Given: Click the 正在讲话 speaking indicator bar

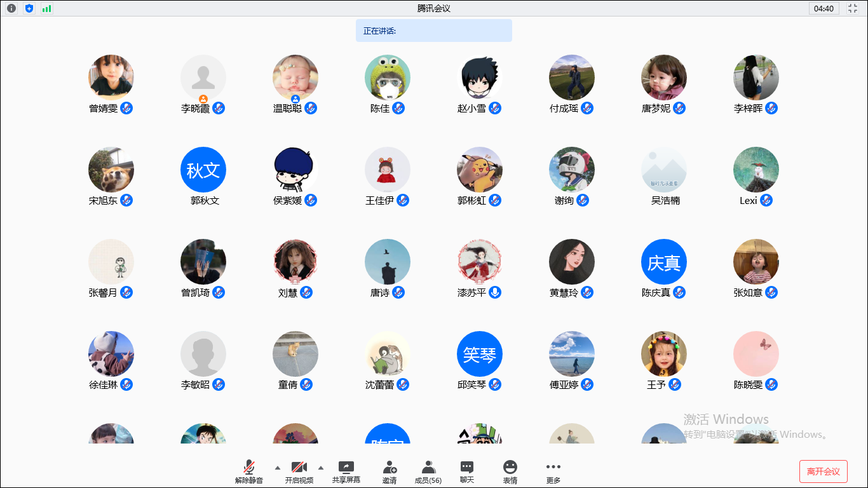Looking at the screenshot, I should pos(433,30).
